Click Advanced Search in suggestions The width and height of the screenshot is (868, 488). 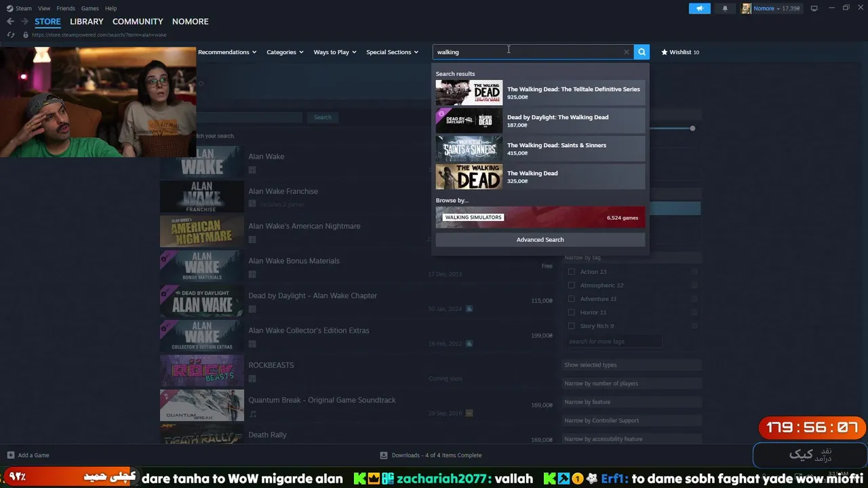pyautogui.click(x=540, y=240)
